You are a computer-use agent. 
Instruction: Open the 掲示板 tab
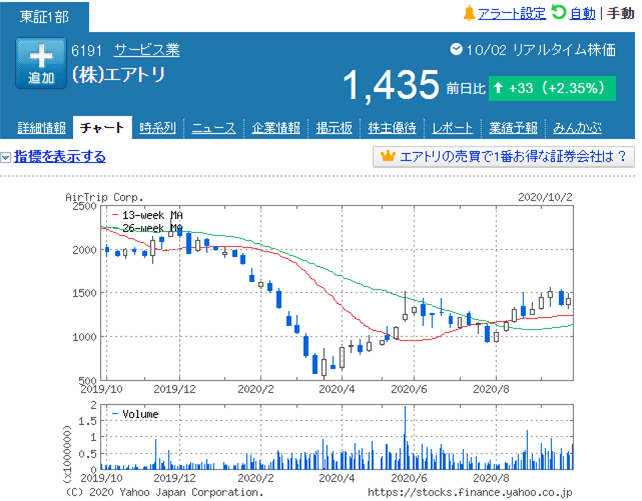[334, 128]
